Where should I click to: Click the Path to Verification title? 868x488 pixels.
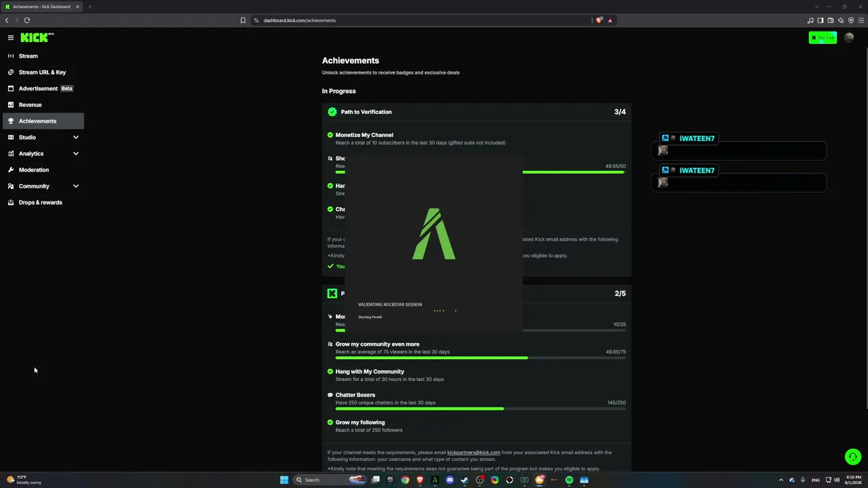click(x=366, y=112)
